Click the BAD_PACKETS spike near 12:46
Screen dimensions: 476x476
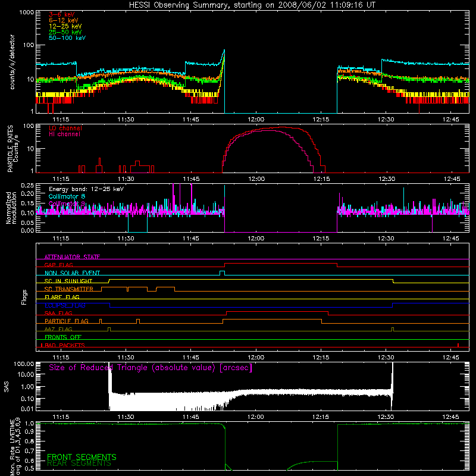(x=458, y=345)
